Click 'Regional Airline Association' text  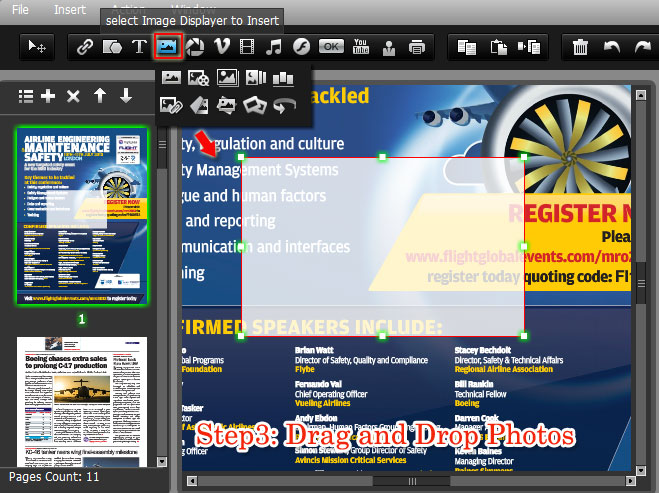click(x=503, y=369)
